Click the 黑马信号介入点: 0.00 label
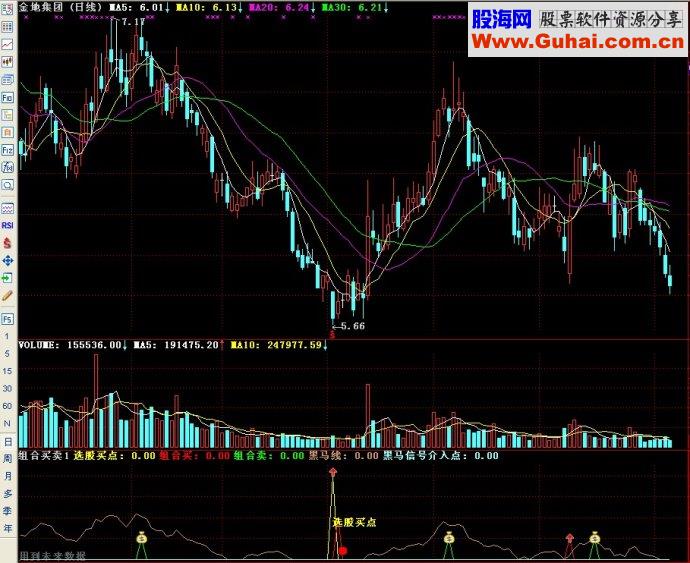 [x=440, y=456]
